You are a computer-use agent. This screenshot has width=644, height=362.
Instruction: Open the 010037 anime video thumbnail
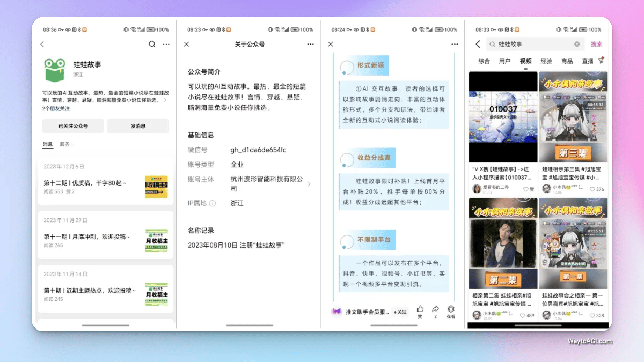[x=503, y=117]
